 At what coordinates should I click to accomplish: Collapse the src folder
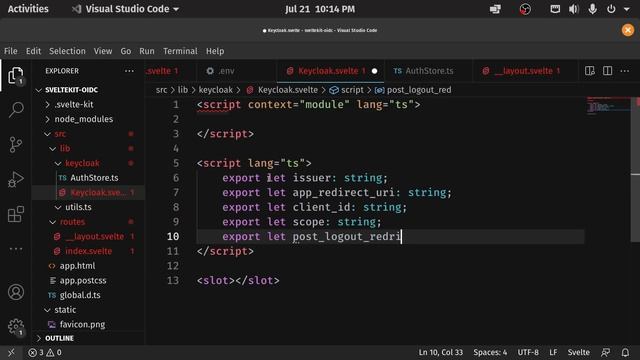(x=47, y=134)
